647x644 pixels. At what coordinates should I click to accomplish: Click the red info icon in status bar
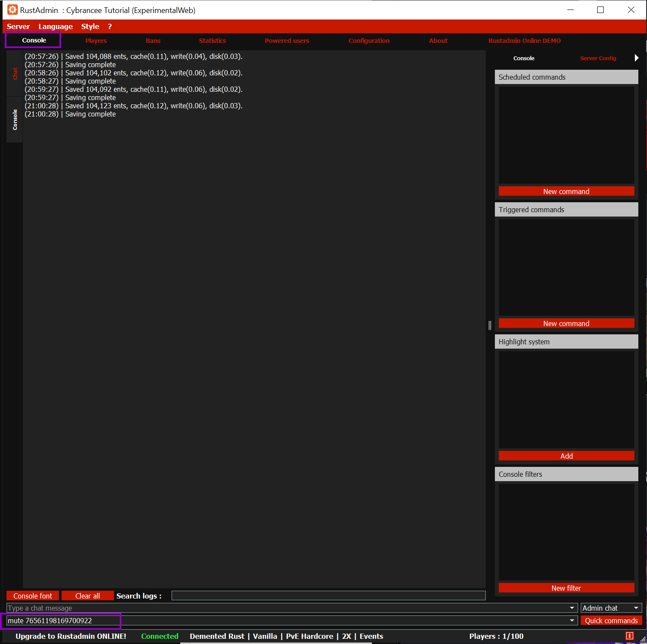(630, 636)
